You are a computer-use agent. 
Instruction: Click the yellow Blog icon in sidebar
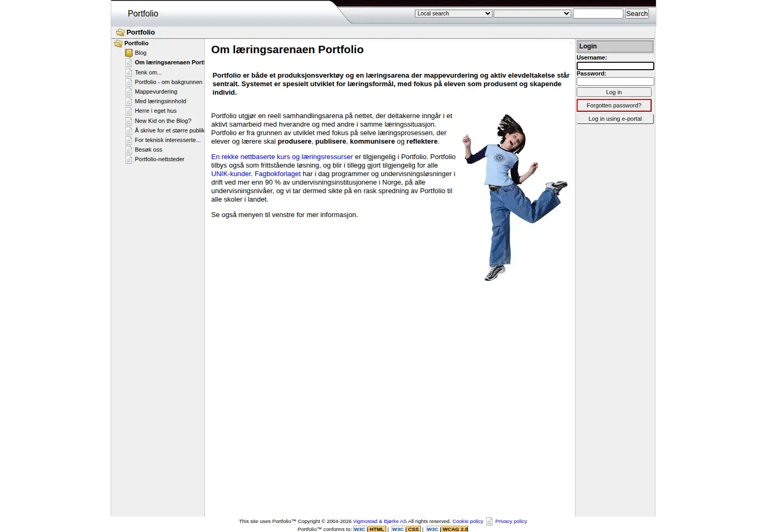click(x=129, y=53)
